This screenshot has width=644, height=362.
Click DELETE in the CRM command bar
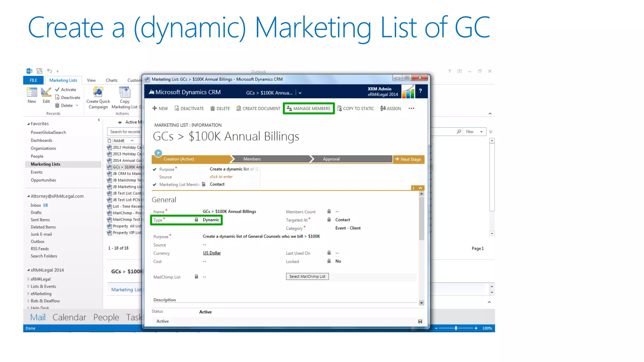point(220,108)
